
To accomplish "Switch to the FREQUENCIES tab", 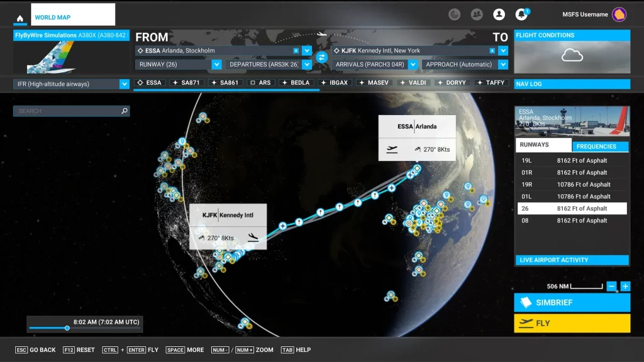I will click(x=599, y=145).
